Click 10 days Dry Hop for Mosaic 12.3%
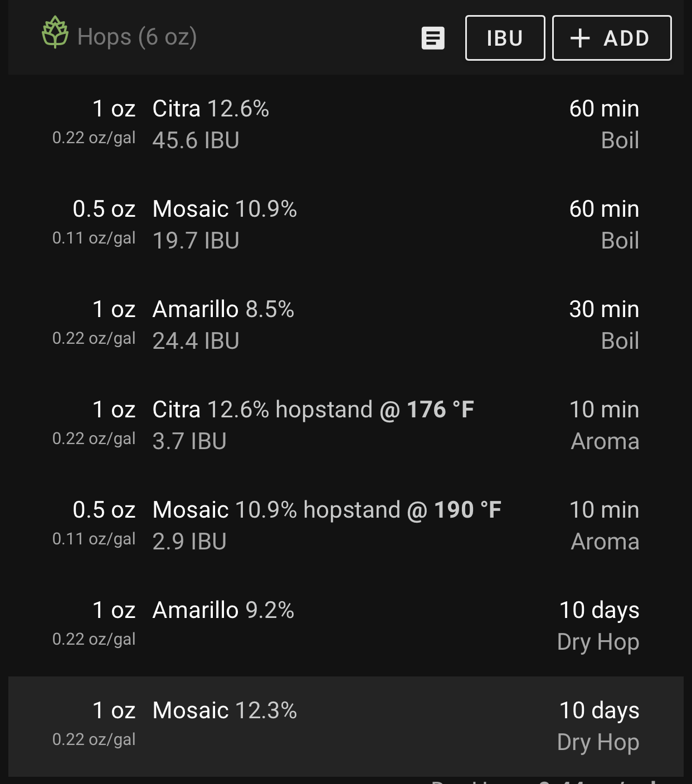The width and height of the screenshot is (692, 784). (x=598, y=727)
